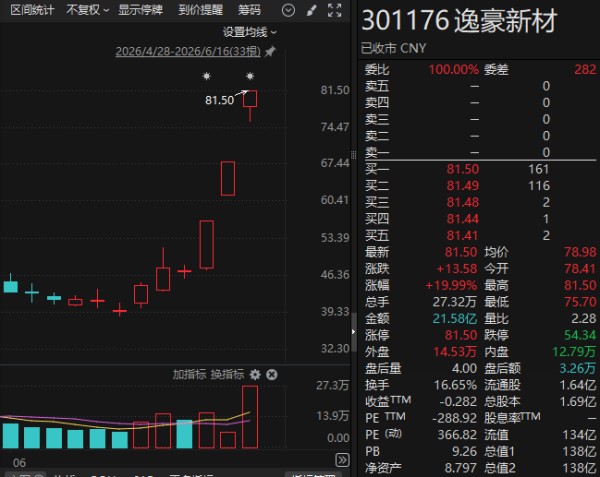Open the 到价提醒 price alert
Screen dimensions: 600x477
click(201, 10)
